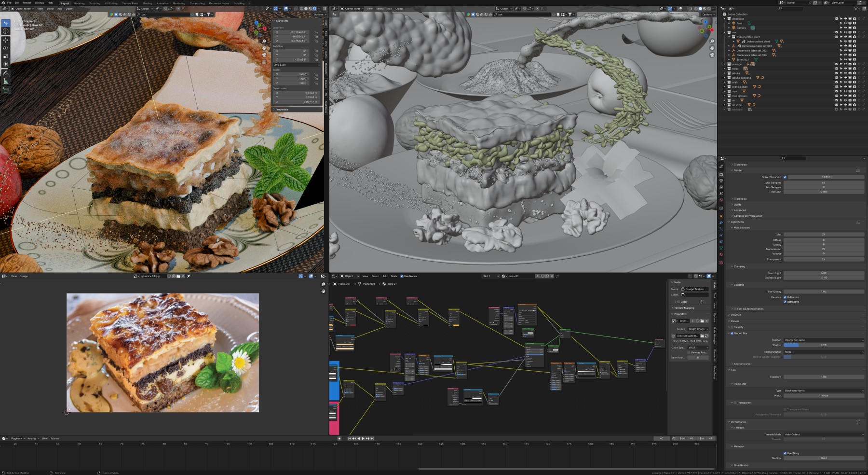
Task: Uncheck Use Nodes in shader editor header
Action: coord(402,276)
